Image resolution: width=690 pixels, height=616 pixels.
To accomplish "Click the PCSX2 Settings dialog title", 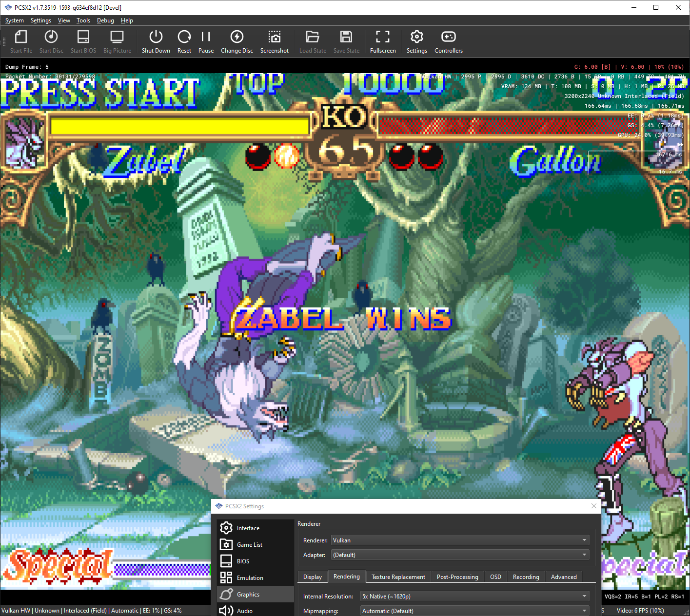I will click(x=244, y=506).
